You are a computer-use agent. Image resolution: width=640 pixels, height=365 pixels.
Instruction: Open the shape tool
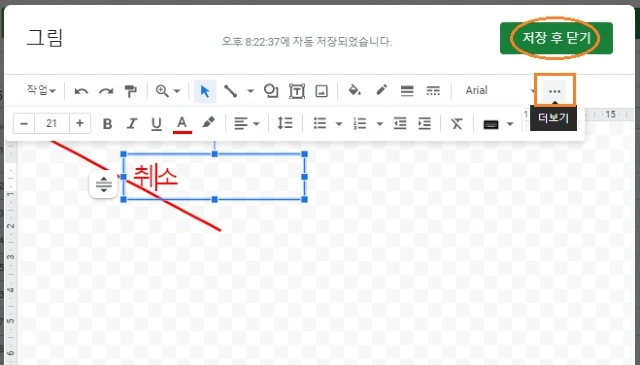[x=271, y=91]
